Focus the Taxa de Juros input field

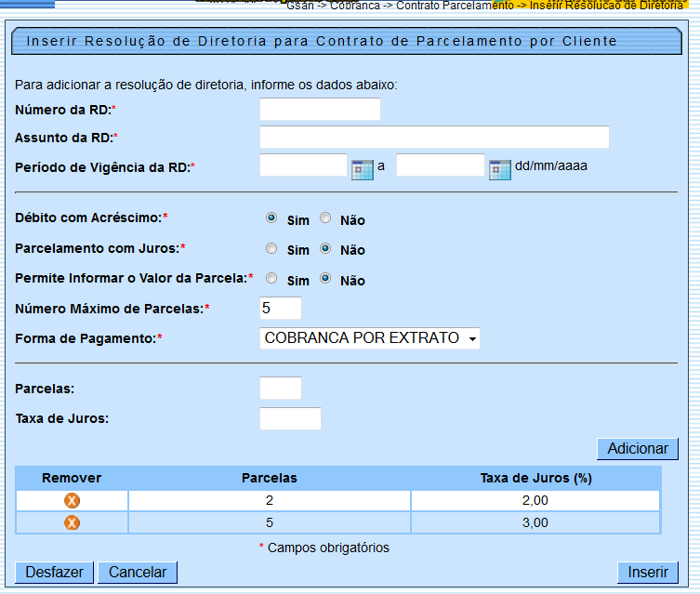pos(290,419)
